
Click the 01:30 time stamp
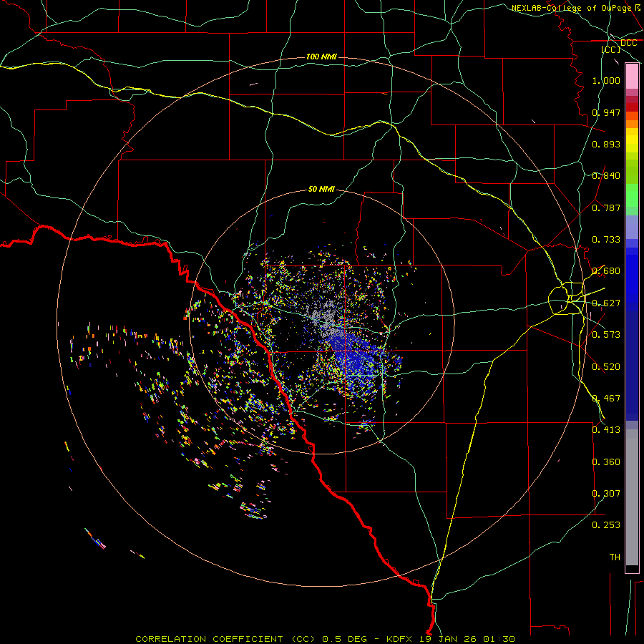[497, 639]
